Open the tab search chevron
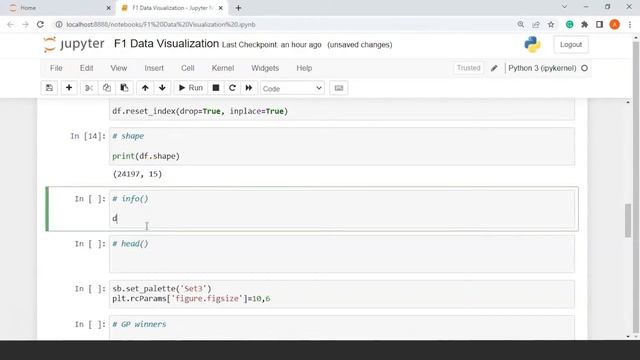Image resolution: width=640 pixels, height=360 pixels. pyautogui.click(x=564, y=7)
